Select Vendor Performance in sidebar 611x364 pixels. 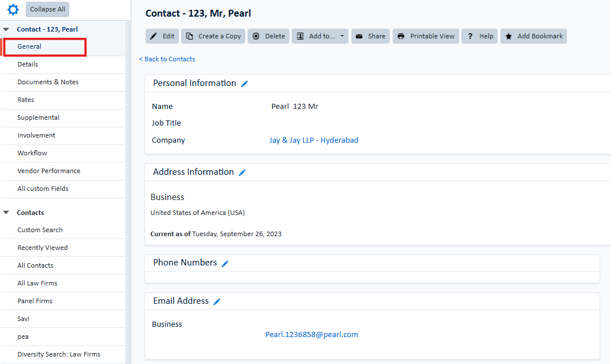click(49, 171)
